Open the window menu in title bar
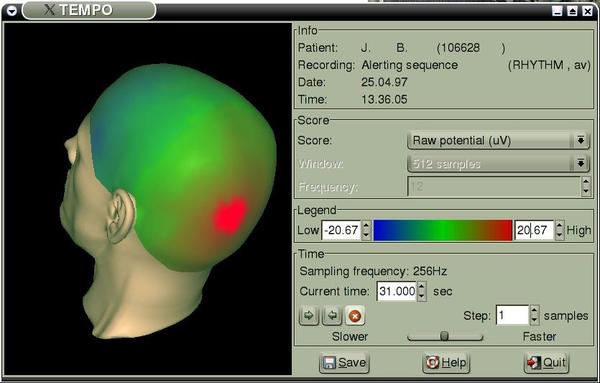 11,11
